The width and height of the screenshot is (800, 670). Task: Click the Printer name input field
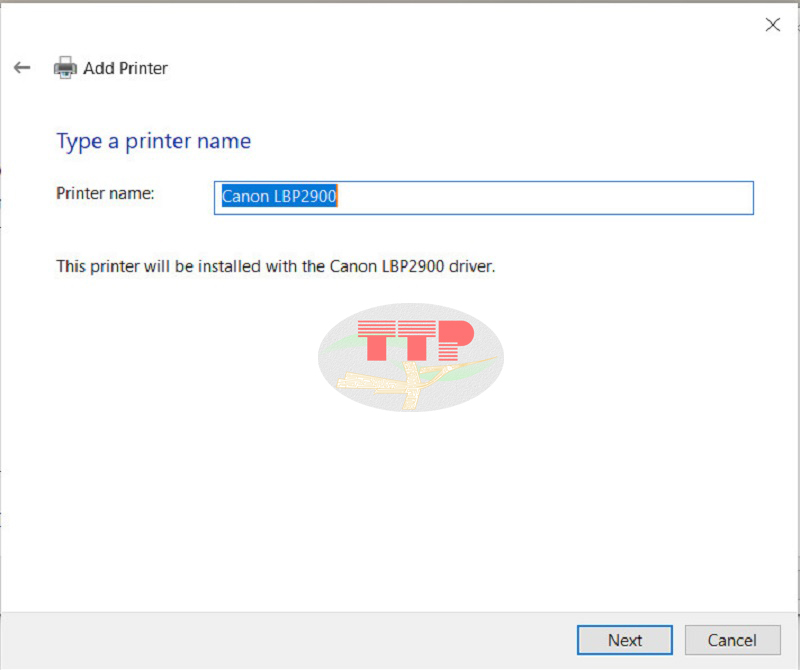click(x=483, y=197)
